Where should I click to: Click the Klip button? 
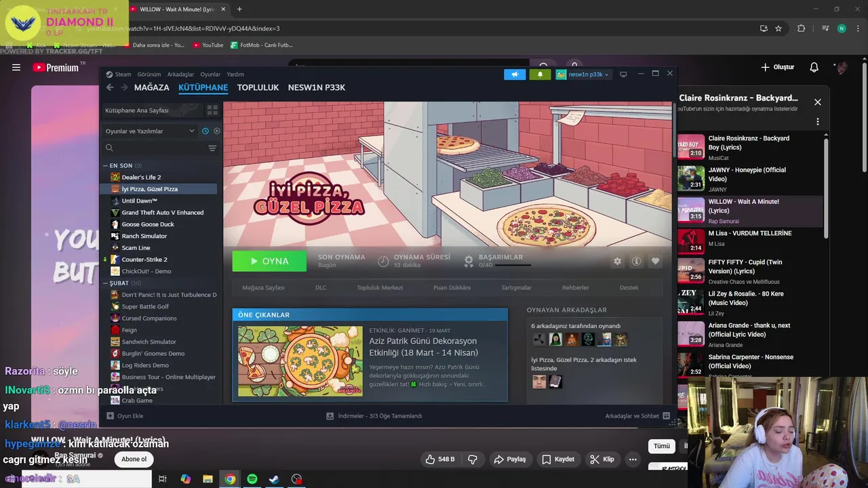coord(601,460)
